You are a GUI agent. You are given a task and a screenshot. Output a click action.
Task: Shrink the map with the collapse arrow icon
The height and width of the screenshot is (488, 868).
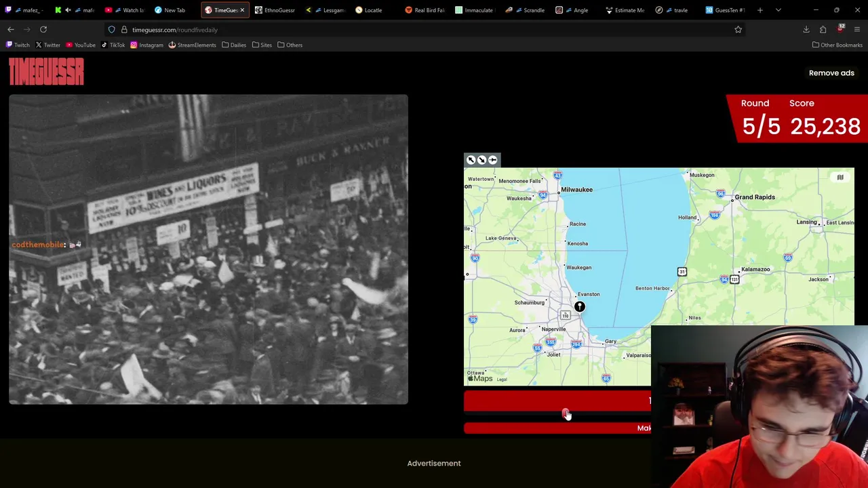(481, 160)
